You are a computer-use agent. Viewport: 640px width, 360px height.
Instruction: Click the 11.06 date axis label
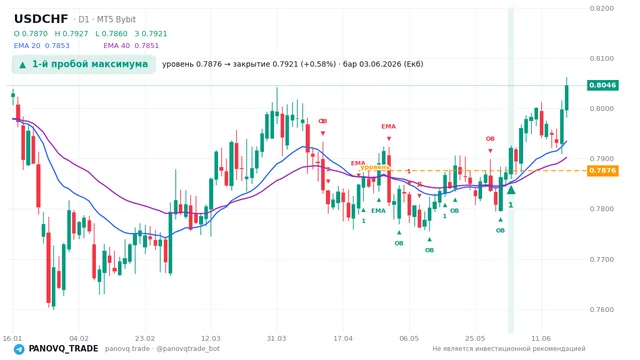point(541,338)
